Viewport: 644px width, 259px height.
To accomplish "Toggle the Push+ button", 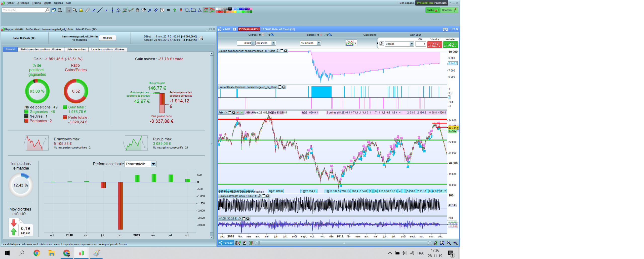I will coord(432,10).
